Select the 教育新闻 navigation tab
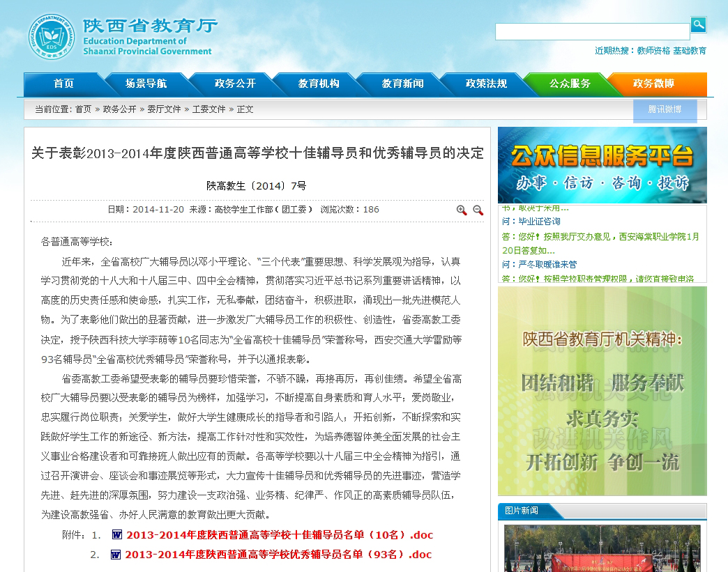The width and height of the screenshot is (728, 572). pos(402,84)
